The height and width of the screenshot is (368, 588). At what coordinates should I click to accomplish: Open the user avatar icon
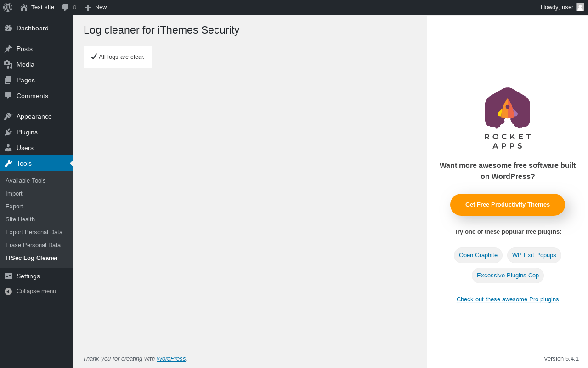[x=580, y=7]
